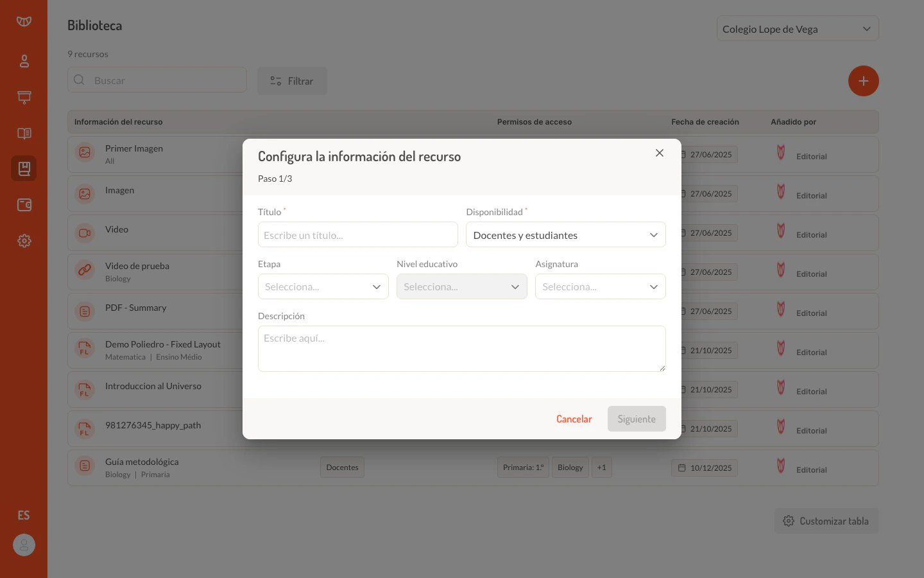Open the ES menu at bottom of sidebar
924x578 pixels.
coord(24,514)
